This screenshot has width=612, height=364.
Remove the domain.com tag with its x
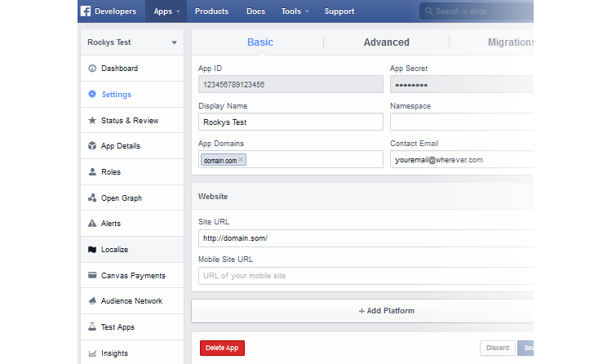[241, 159]
